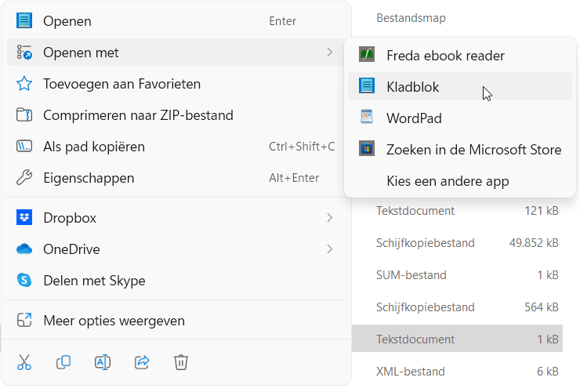This screenshot has width=580, height=392.
Task: Expand the Openen met submenu arrow
Action: point(329,53)
